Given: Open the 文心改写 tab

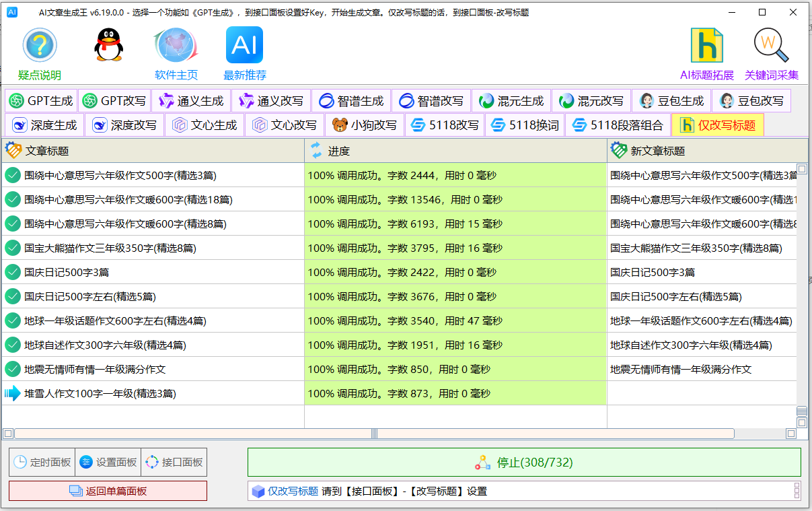Looking at the screenshot, I should pos(285,125).
